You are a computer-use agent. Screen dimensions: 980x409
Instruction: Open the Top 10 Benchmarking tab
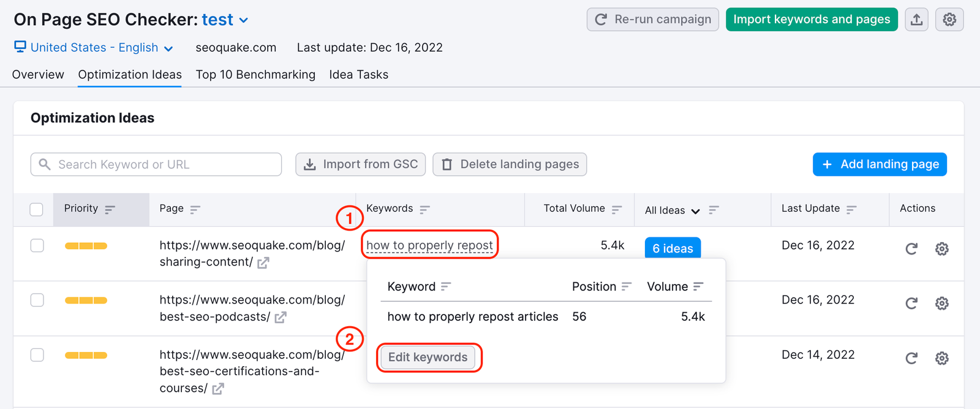click(x=255, y=74)
